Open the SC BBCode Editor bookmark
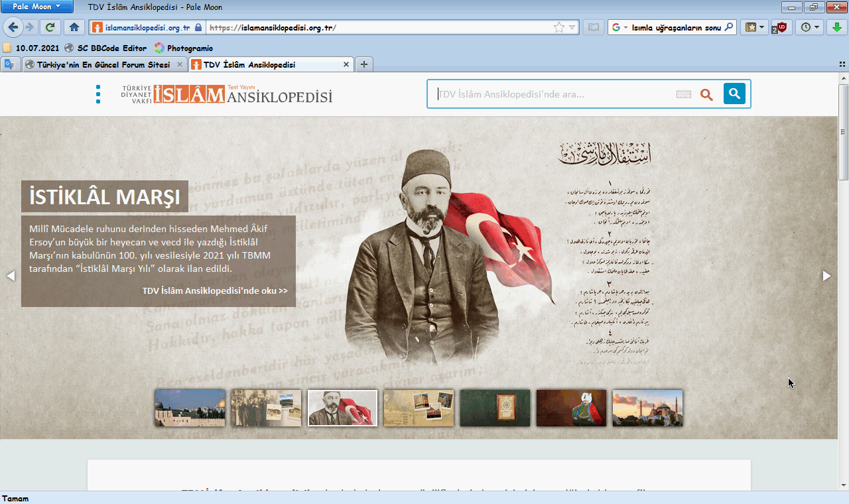The width and height of the screenshot is (849, 504). [105, 48]
